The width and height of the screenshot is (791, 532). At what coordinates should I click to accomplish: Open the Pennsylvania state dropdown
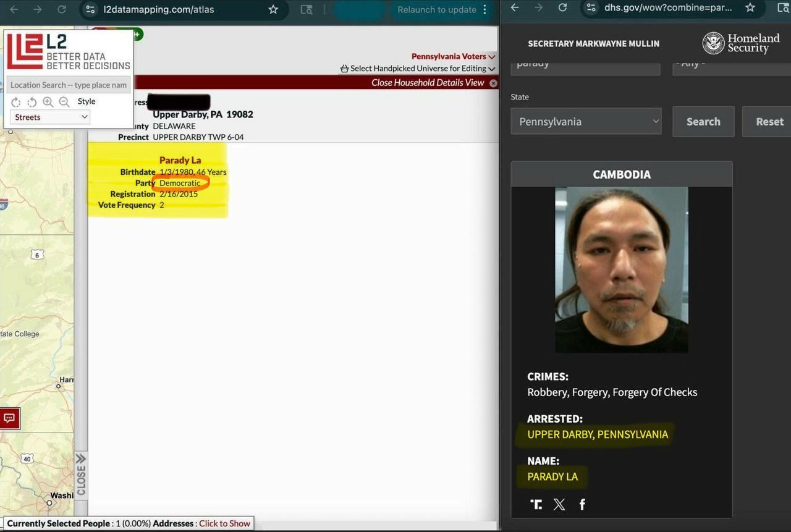[x=586, y=122]
